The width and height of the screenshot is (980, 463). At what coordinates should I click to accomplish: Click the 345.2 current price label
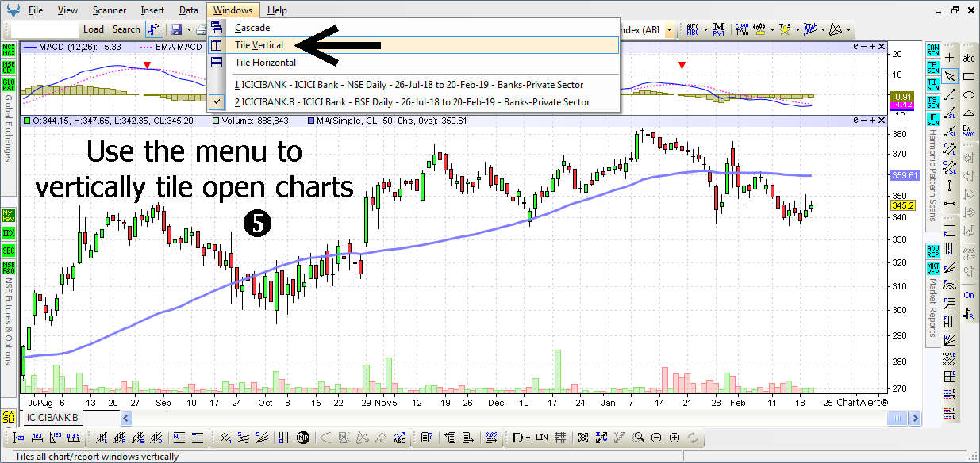(904, 205)
